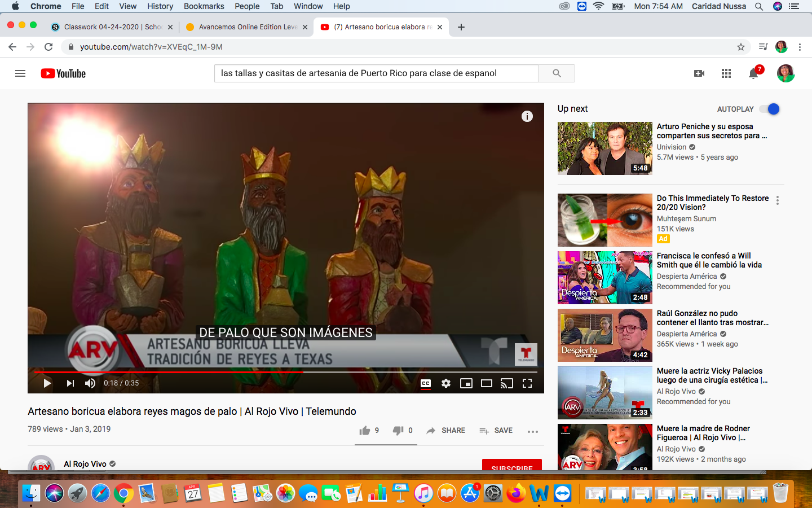Image resolution: width=812 pixels, height=508 pixels.
Task: Play the paused video
Action: point(47,383)
